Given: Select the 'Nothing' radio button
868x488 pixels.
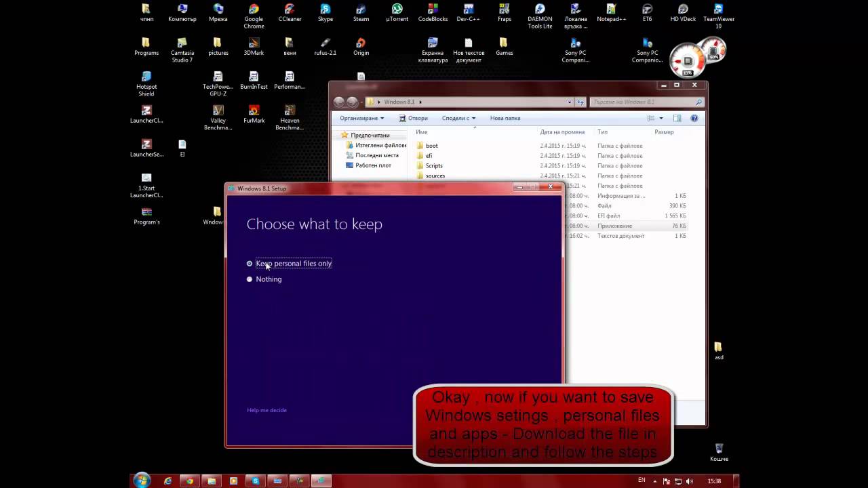Looking at the screenshot, I should pos(250,279).
